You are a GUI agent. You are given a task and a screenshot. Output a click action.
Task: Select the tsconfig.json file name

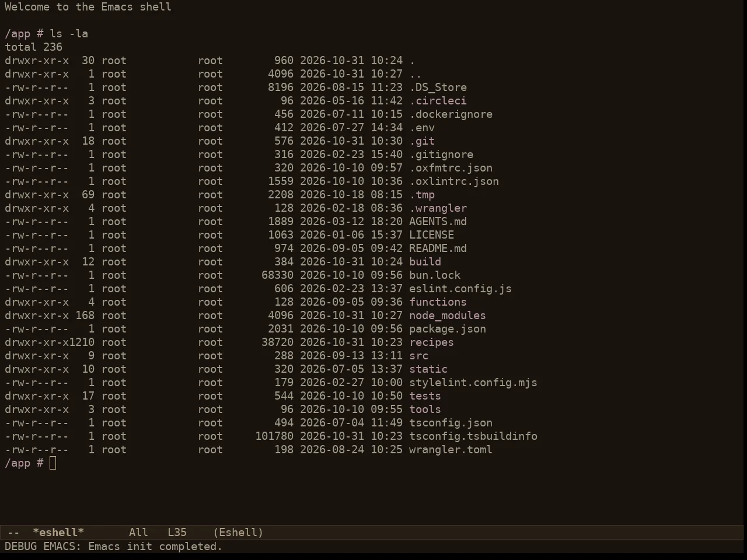451,423
